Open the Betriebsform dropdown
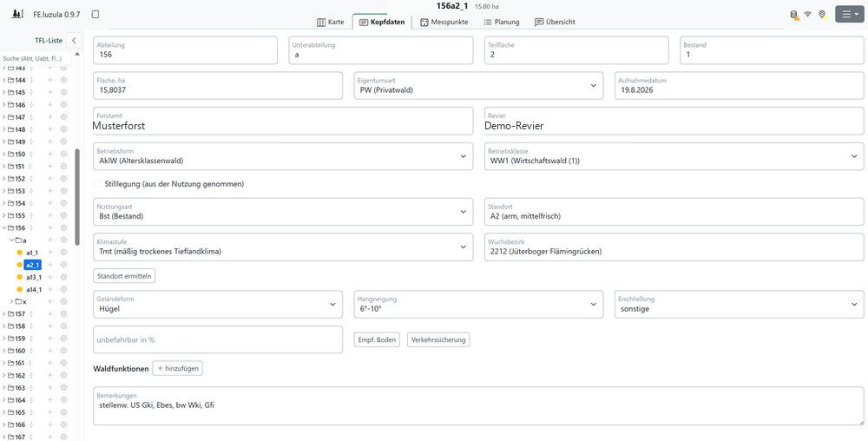Image resolution: width=868 pixels, height=441 pixels. point(283,156)
